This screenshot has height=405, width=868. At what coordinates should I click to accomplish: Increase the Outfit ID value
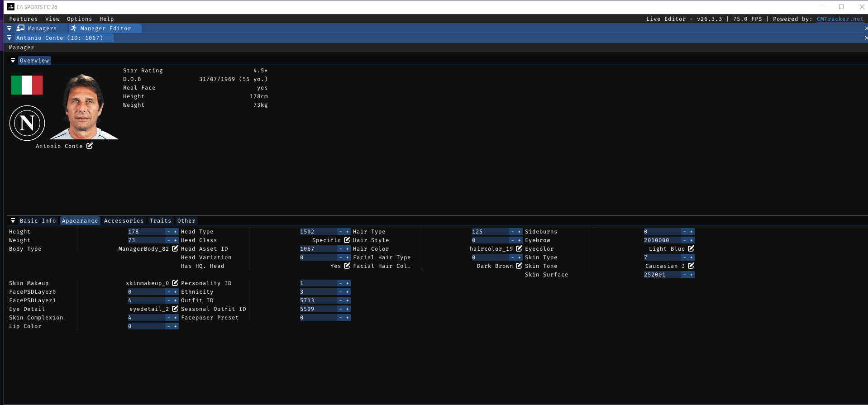pos(348,300)
